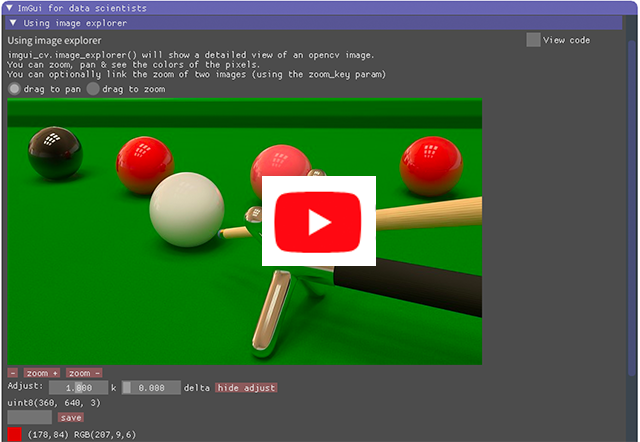Viewport: 640px width, 442px height.
Task: Click the zoom - button
Action: click(84, 373)
